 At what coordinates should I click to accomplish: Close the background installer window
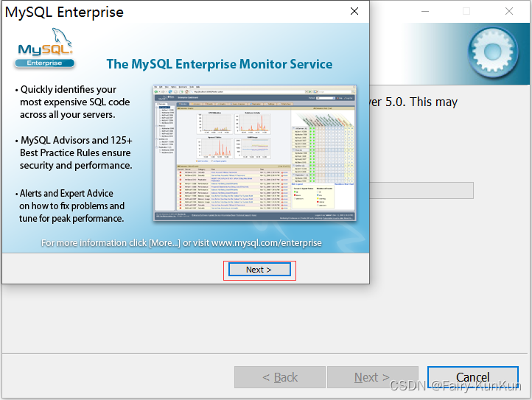(x=509, y=11)
